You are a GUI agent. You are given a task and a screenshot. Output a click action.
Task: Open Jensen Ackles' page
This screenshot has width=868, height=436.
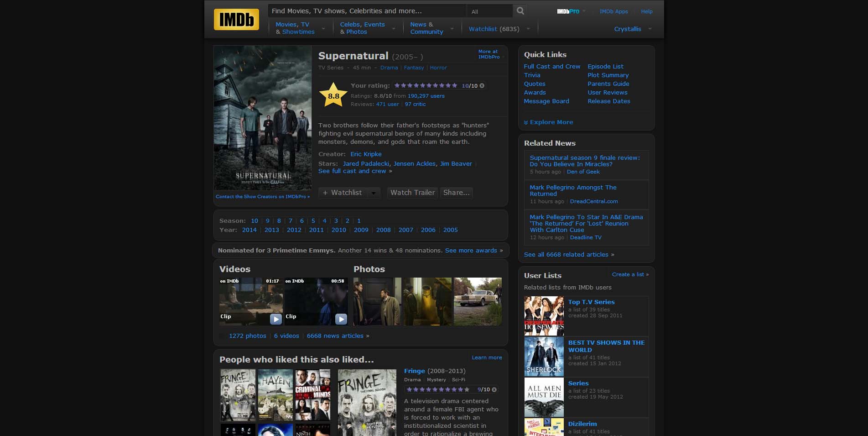[414, 164]
